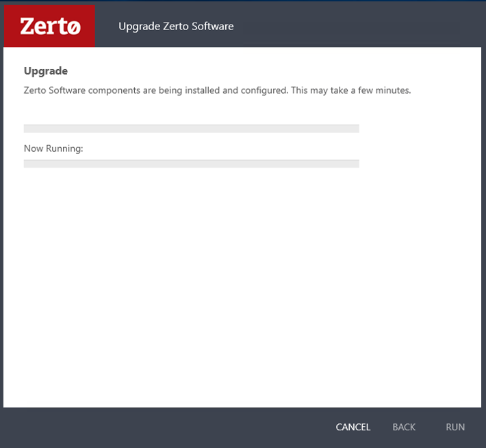486x448 pixels.
Task: Click the 'Now Running:' label
Action: (x=53, y=148)
